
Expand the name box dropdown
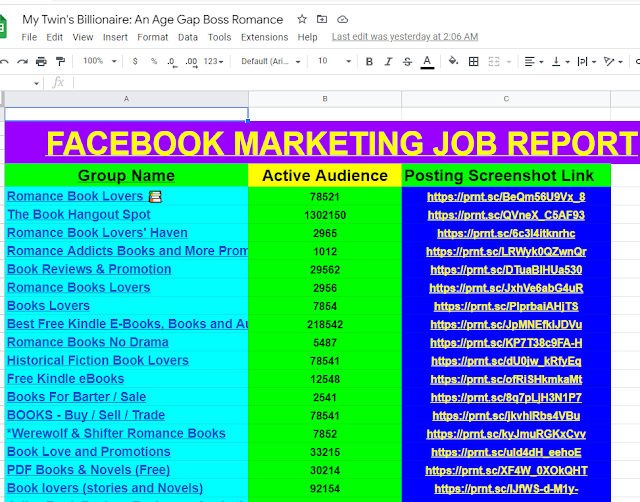point(36,83)
